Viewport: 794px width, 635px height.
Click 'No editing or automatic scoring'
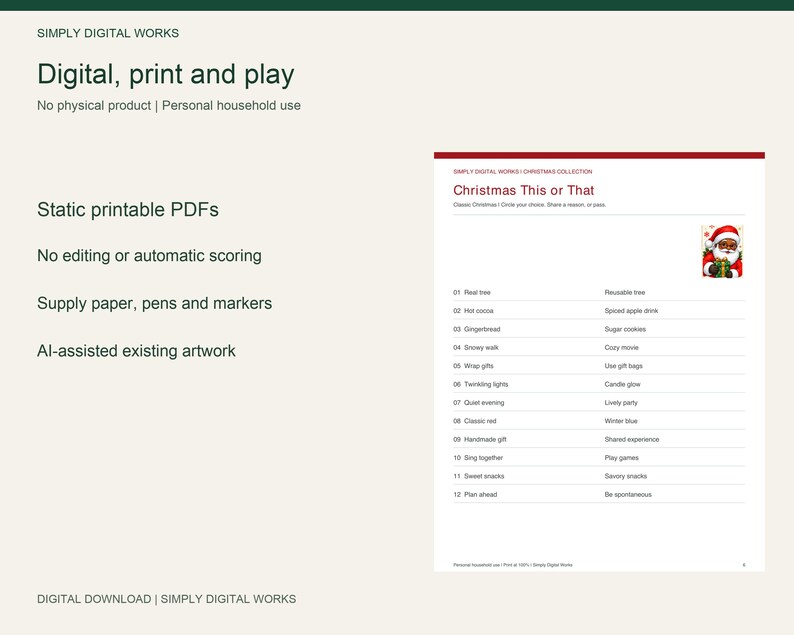coord(149,256)
